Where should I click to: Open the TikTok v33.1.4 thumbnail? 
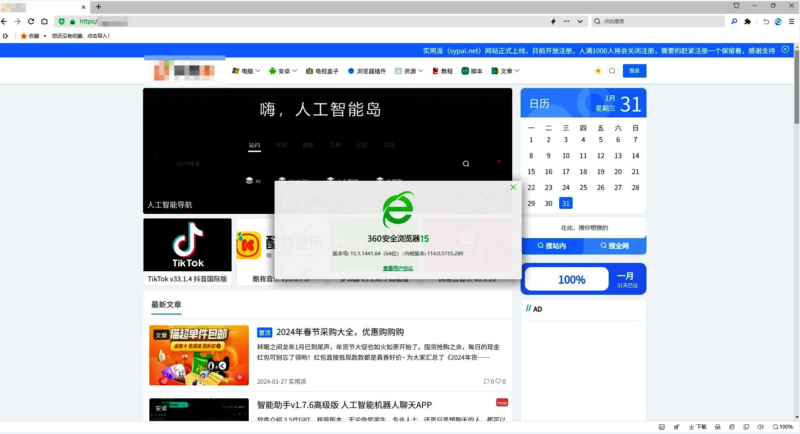tap(187, 245)
